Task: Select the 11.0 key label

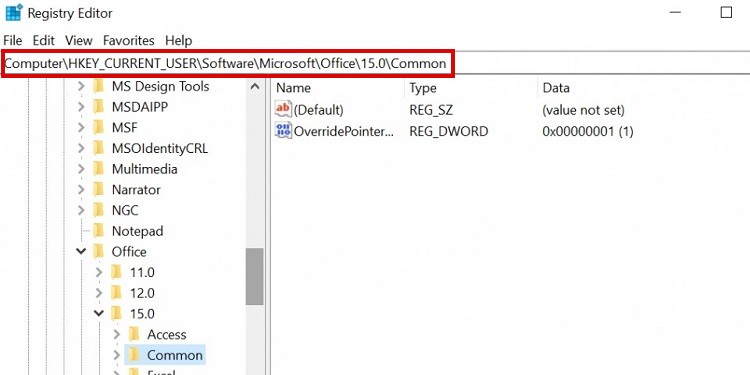Action: 142,273
